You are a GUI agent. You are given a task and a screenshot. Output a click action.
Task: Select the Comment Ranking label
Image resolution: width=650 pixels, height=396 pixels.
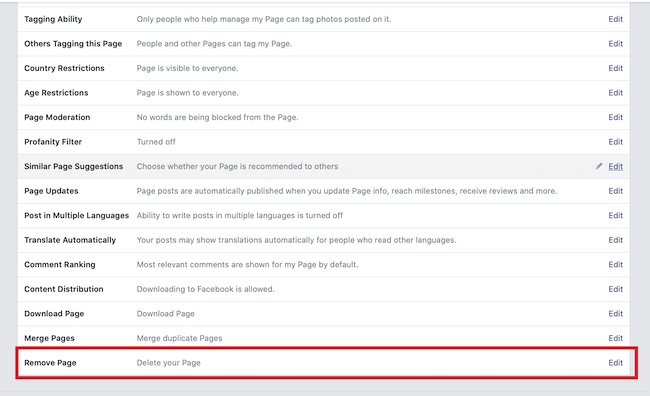(59, 264)
